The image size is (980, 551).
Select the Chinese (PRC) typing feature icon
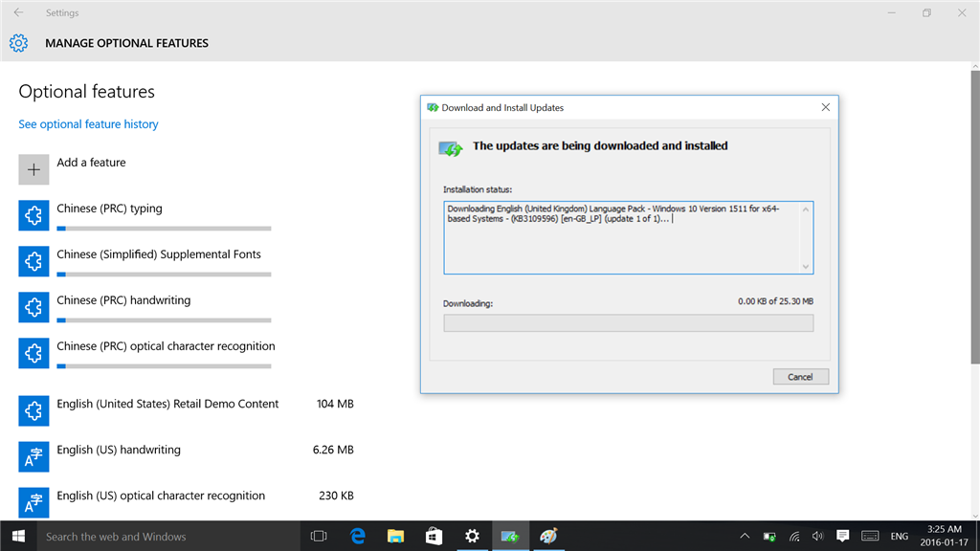click(x=33, y=215)
